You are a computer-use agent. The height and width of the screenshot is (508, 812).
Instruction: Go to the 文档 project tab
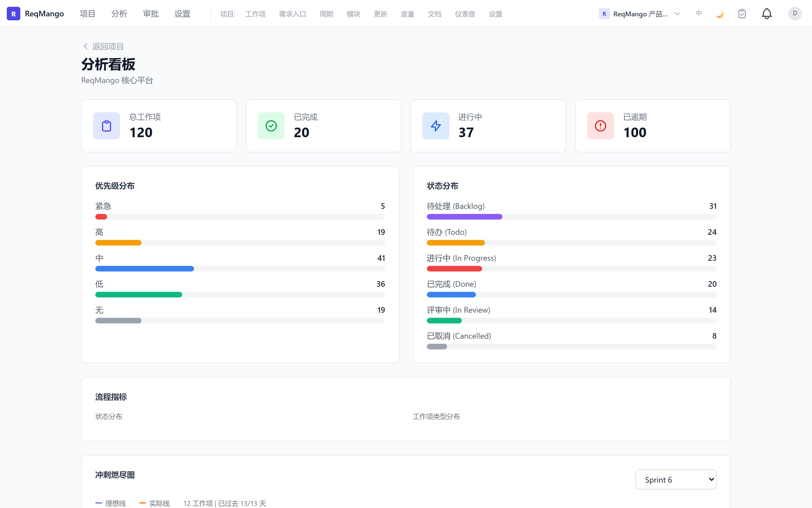[x=435, y=14]
